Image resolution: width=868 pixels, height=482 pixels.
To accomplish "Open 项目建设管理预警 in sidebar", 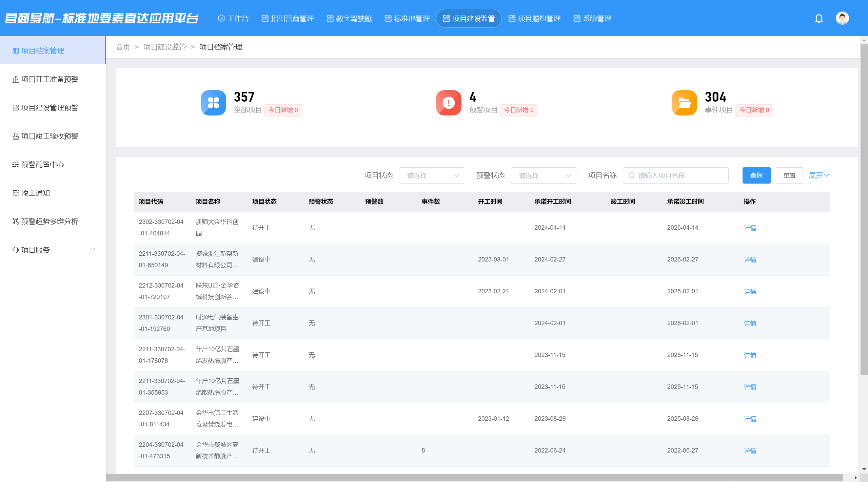I will (53, 108).
